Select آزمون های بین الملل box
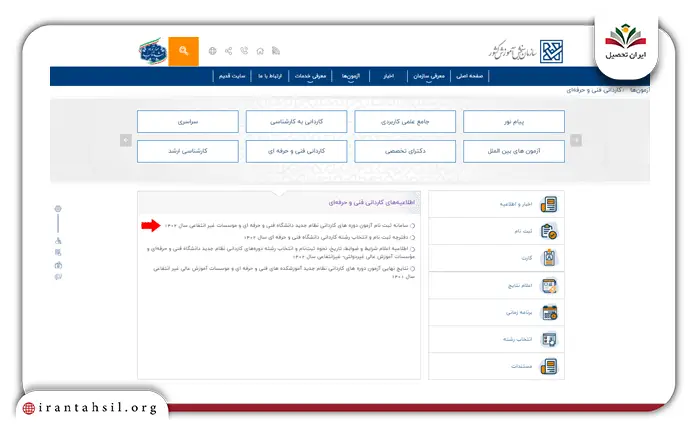 (x=514, y=151)
